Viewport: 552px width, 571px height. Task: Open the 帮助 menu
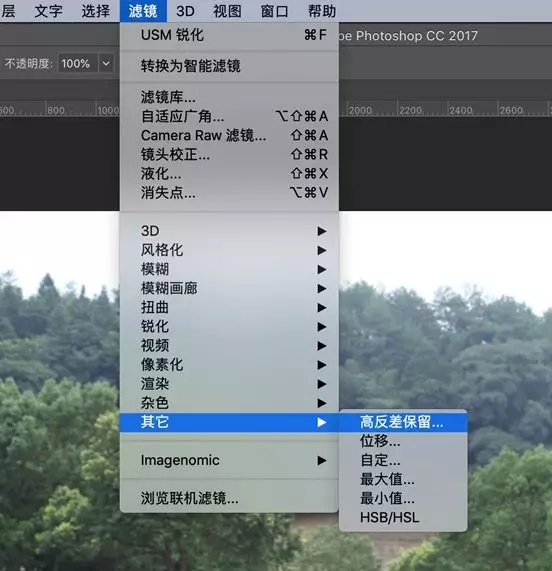[x=322, y=11]
